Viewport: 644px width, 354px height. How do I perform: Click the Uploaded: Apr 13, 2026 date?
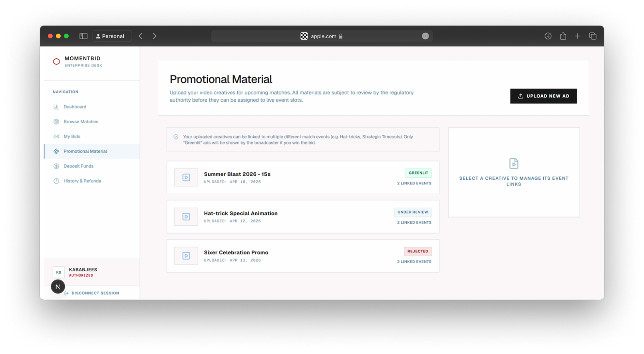point(233,260)
